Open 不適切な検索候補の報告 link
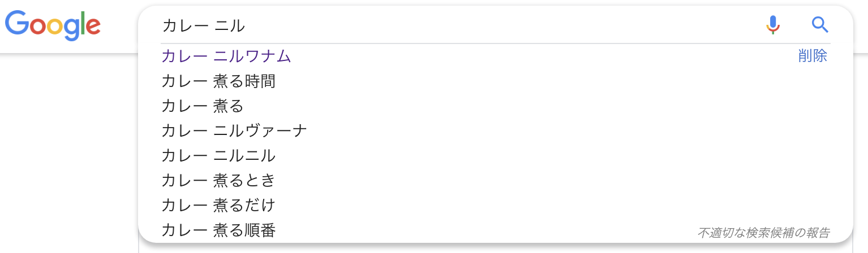Viewport: 868px width, 253px height. tap(763, 232)
